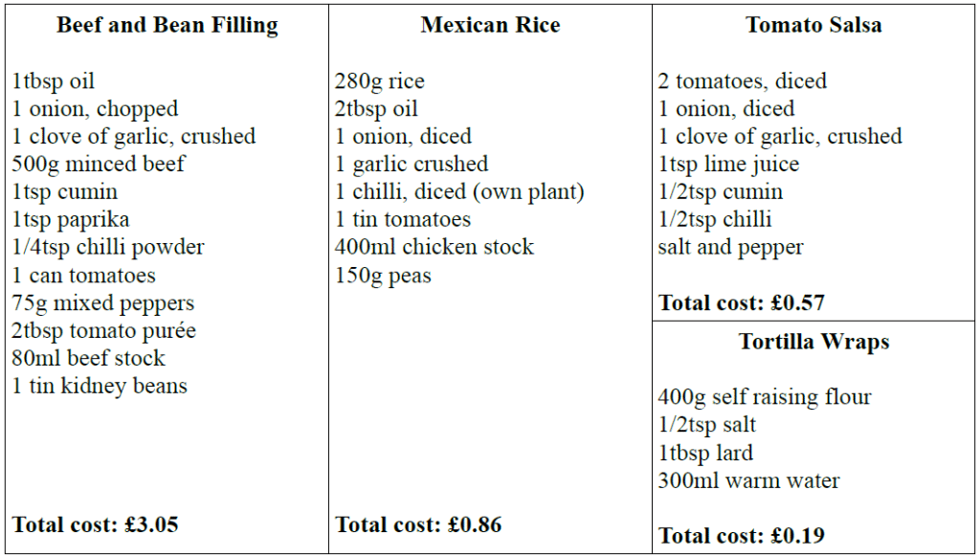This screenshot has width=980, height=557.
Task: Click the Tomato Salsa heading
Action: coord(813,25)
